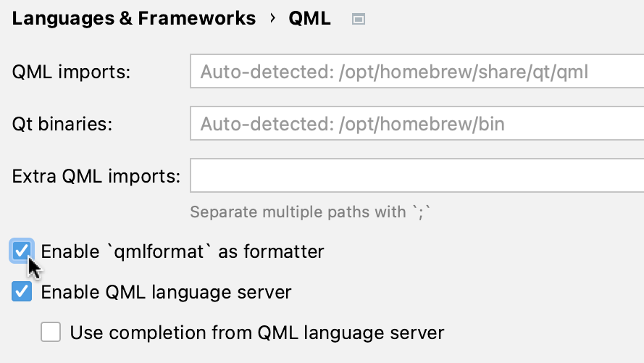This screenshot has height=363, width=644.
Task: Click the word "Auto-detected" in Qt binaries
Action: pos(266,124)
